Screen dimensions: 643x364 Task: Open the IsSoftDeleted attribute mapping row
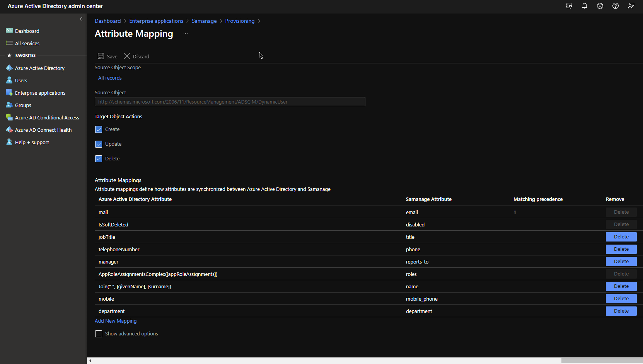coord(369,225)
